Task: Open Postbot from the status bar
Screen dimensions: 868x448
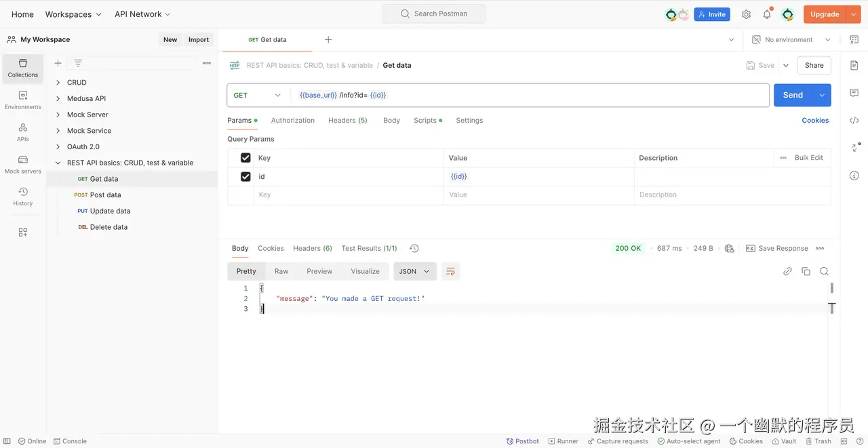Action: [523, 441]
